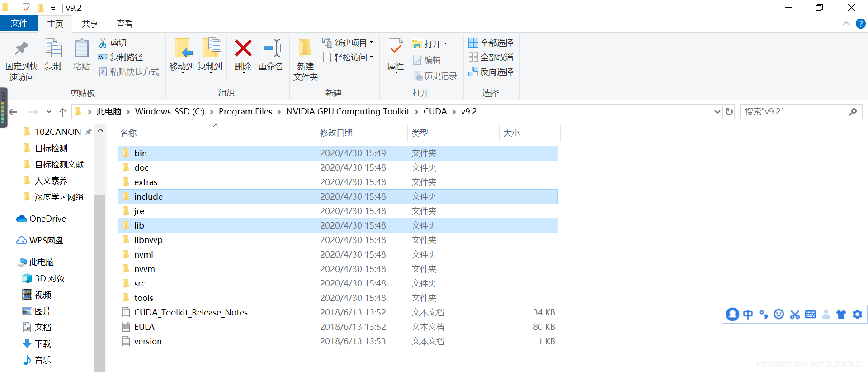Click the search magnifier icon
Screen dimensions: 868x372
[853, 111]
